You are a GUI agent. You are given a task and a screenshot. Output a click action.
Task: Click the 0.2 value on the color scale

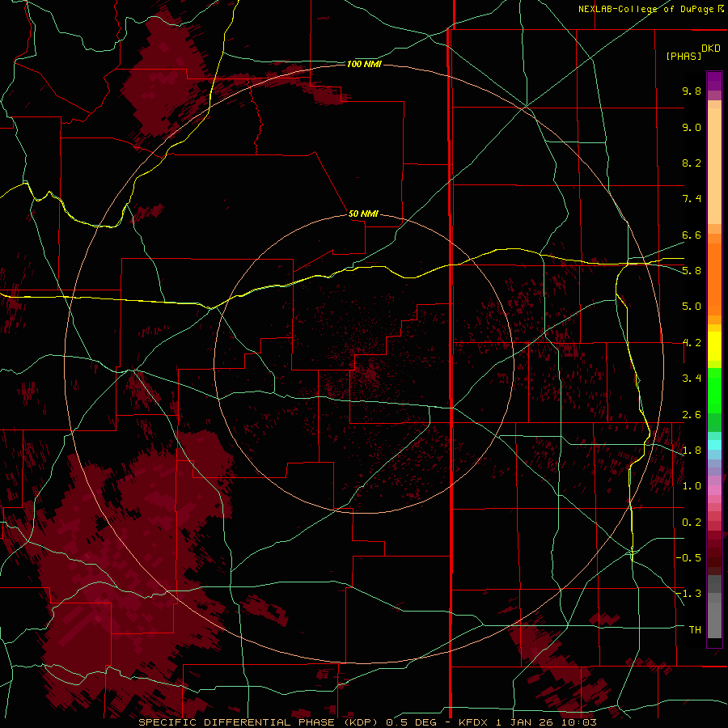692,523
